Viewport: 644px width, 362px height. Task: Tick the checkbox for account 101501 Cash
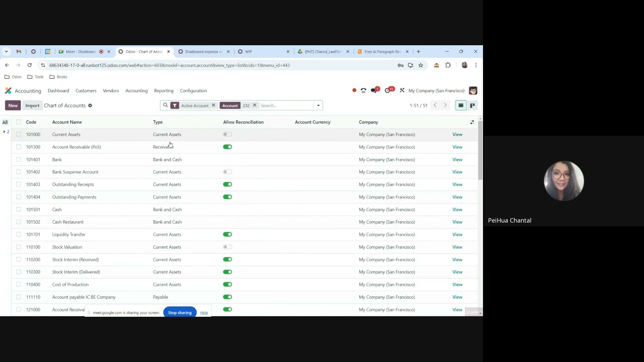click(x=19, y=210)
